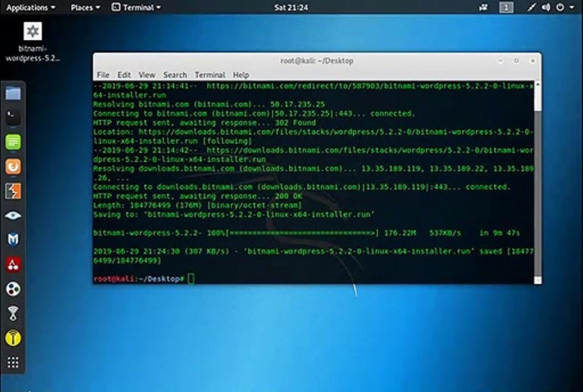Open the bitnami-wordpress desktop file icon
Viewport: 583px width, 392px height.
[33, 41]
